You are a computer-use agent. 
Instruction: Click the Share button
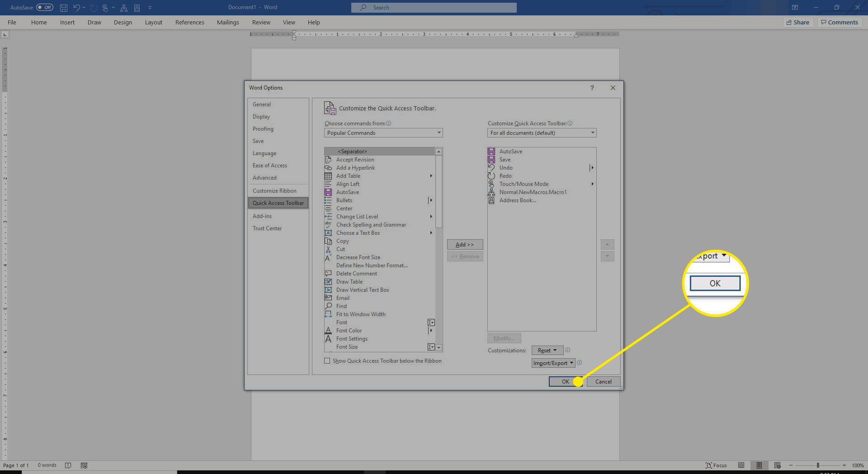tap(798, 22)
